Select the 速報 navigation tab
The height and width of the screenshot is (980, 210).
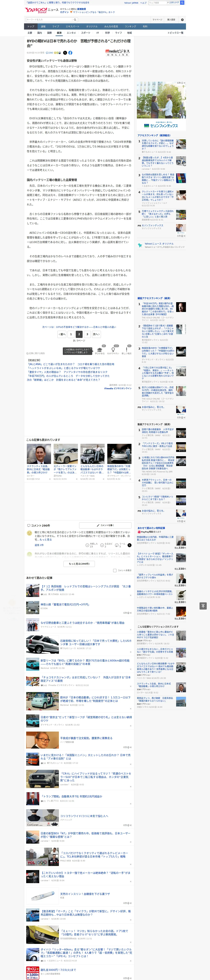(43, 26)
